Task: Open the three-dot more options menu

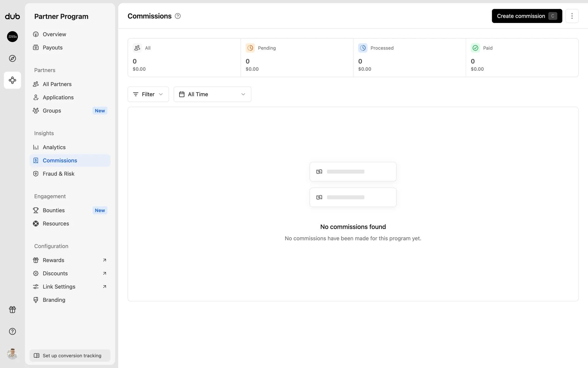Action: (572, 16)
